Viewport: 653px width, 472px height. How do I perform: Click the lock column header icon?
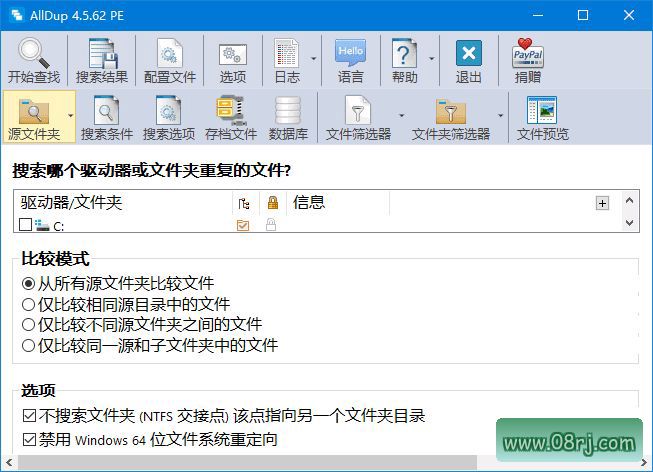(x=273, y=202)
